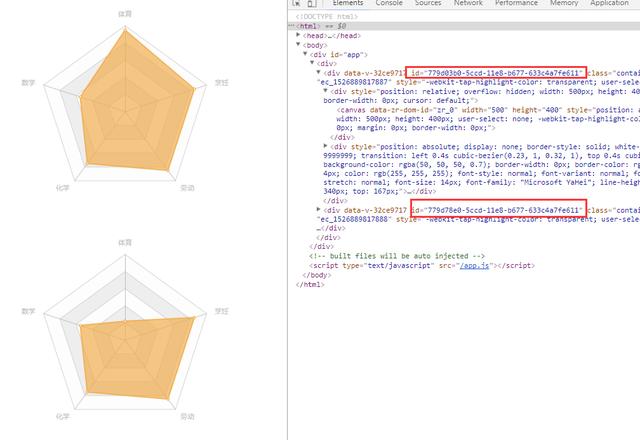This screenshot has height=440, width=640.
Task: Switch to the Memory tab
Action: pyautogui.click(x=564, y=3)
